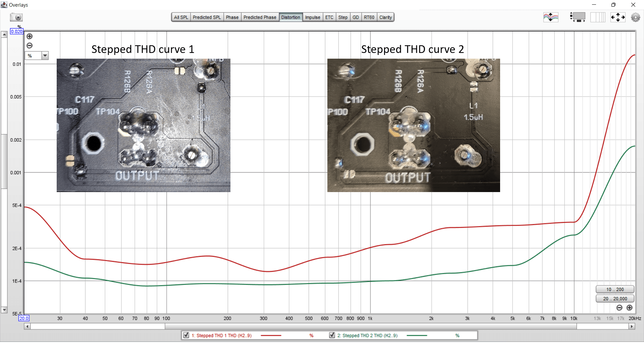Viewport: 644px width, 362px height.
Task: Click the green line sample in legend
Action: 417,335
